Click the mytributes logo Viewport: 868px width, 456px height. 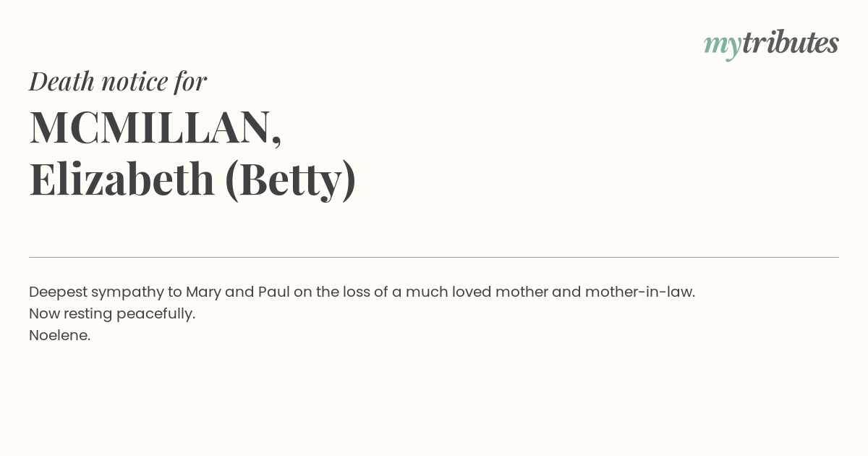click(771, 45)
